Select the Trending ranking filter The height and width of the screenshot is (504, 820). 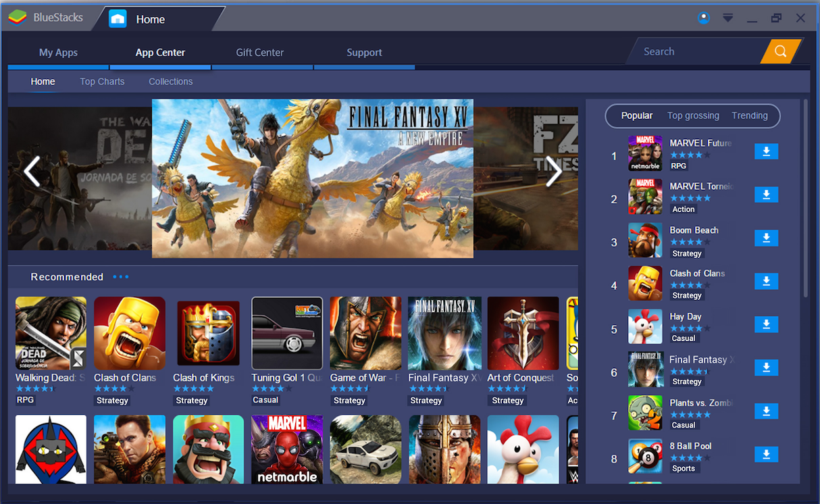(x=750, y=116)
